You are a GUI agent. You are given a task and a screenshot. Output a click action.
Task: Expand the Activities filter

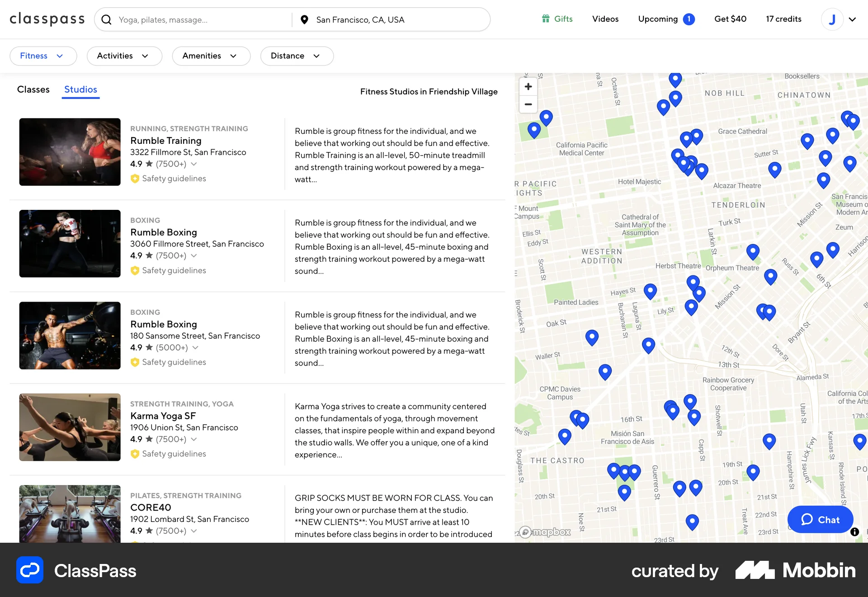(x=124, y=56)
